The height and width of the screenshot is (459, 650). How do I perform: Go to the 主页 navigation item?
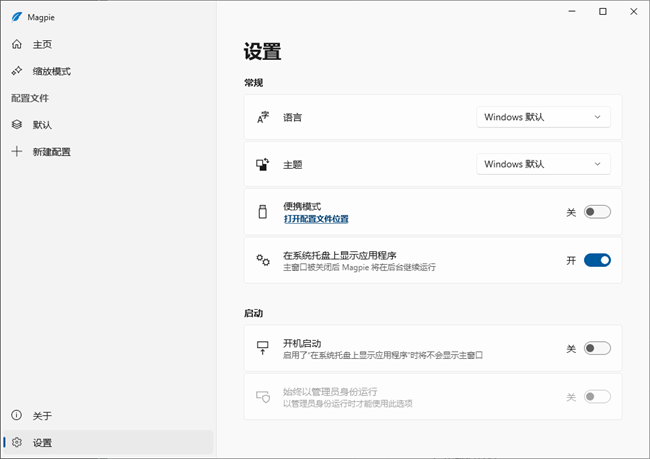(x=42, y=45)
